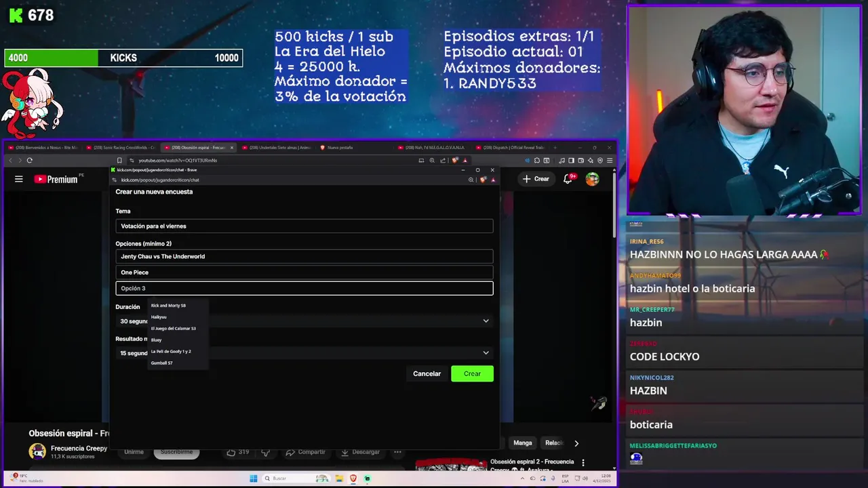Switch to the MEGALOVANIA browser tab

(x=431, y=147)
